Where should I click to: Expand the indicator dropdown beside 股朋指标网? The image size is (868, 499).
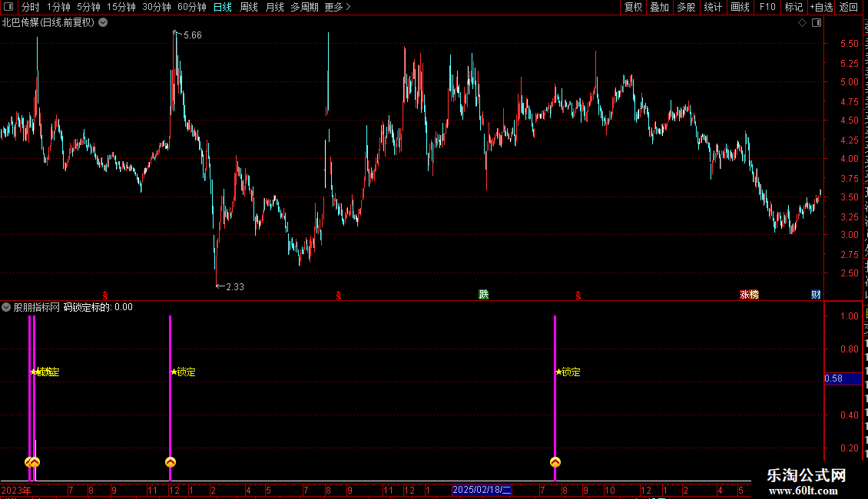click(6, 307)
